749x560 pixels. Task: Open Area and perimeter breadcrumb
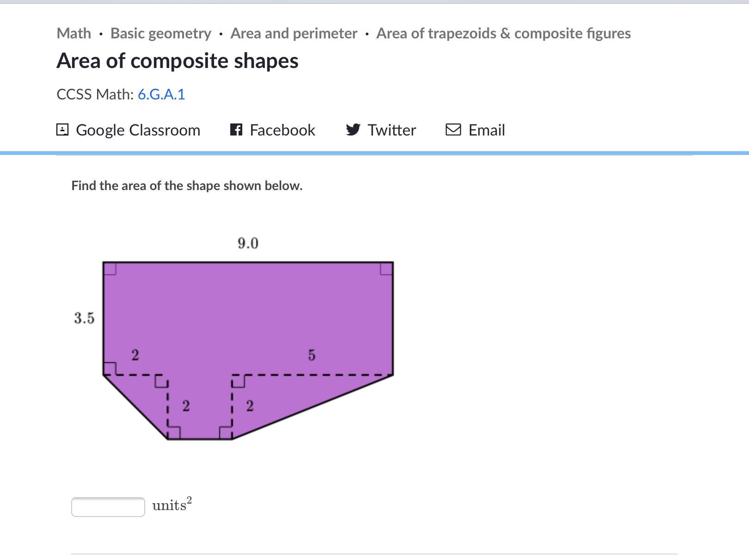click(294, 33)
